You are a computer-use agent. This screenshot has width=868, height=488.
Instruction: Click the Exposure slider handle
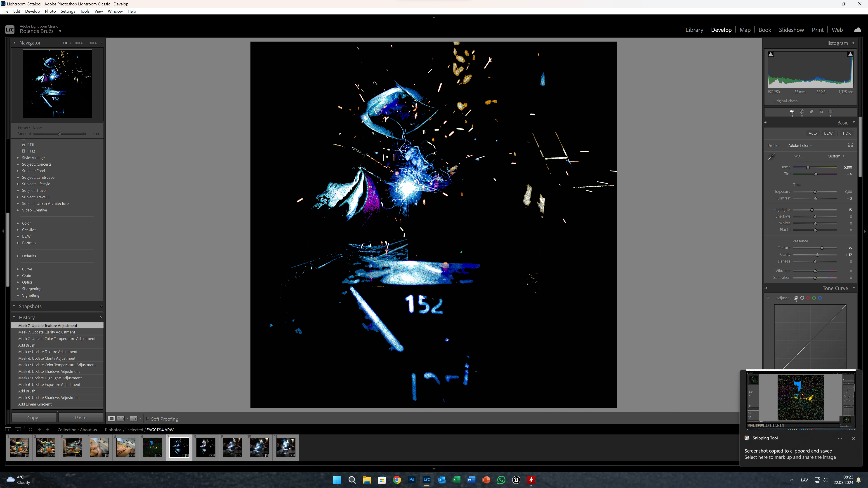815,192
